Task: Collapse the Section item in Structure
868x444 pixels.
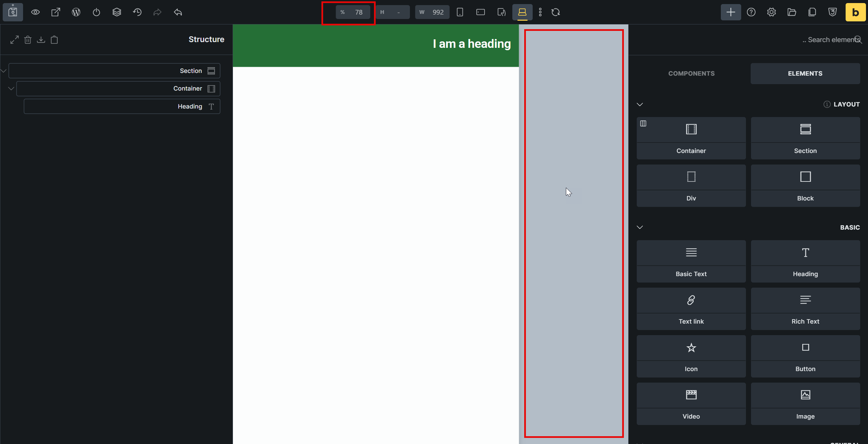Action: click(x=4, y=71)
